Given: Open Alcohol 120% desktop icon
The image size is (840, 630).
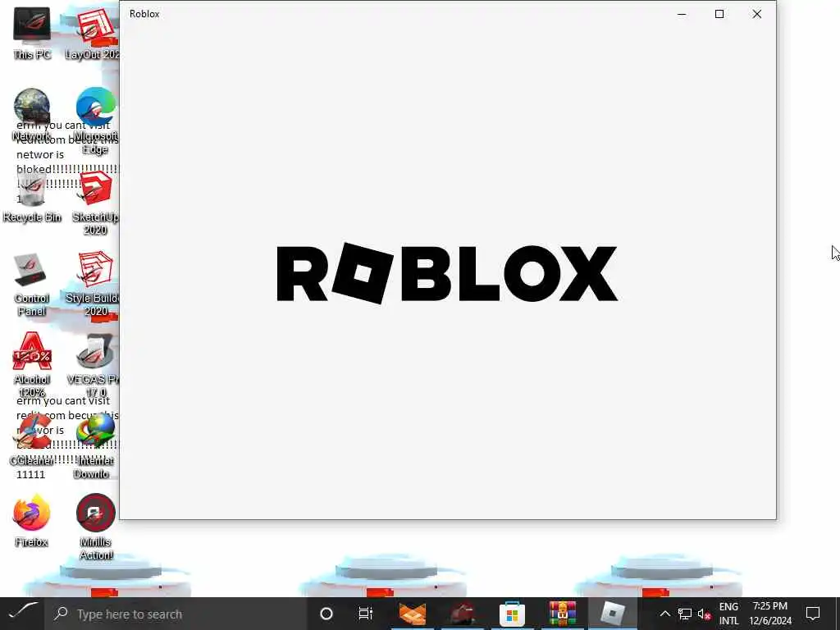Looking at the screenshot, I should 32,364.
